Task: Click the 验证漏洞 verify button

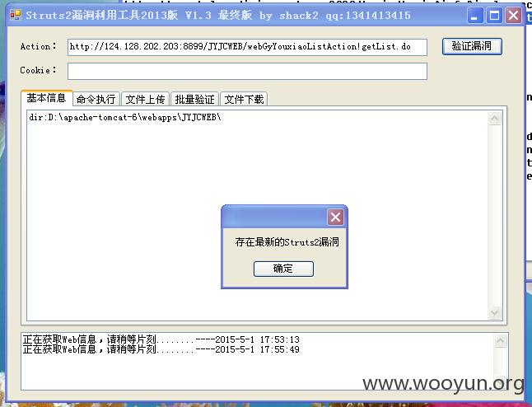Action: (x=472, y=46)
